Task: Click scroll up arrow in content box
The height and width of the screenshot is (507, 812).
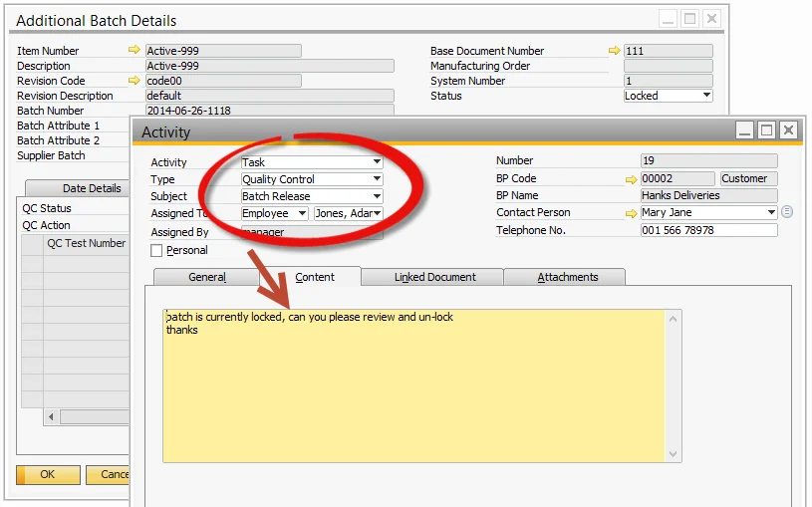Action: (x=673, y=319)
